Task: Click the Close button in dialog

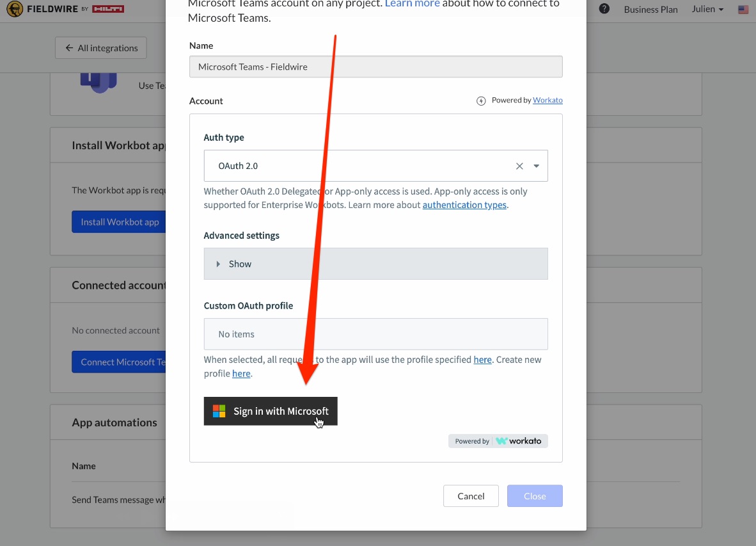Action: [535, 496]
